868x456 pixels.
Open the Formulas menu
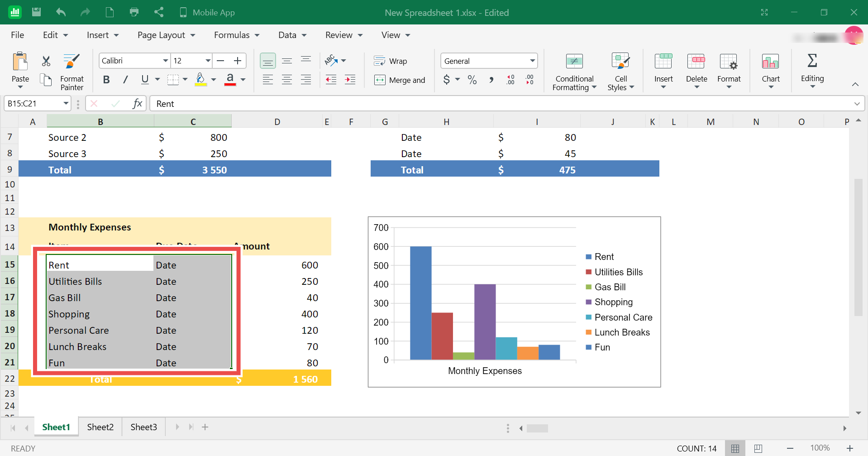237,35
